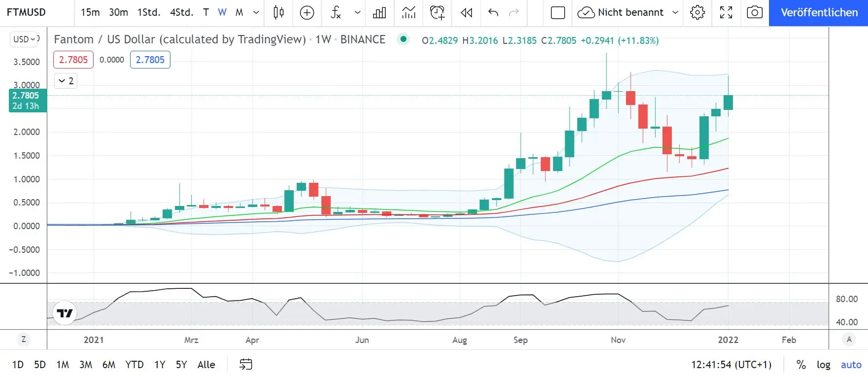Screen dimensions: 868x377
Task: Start bar replay with the rewind icon
Action: coord(466,12)
